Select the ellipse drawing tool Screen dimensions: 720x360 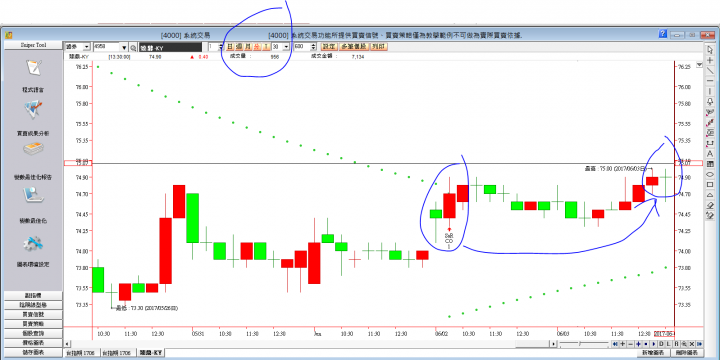pos(710,174)
